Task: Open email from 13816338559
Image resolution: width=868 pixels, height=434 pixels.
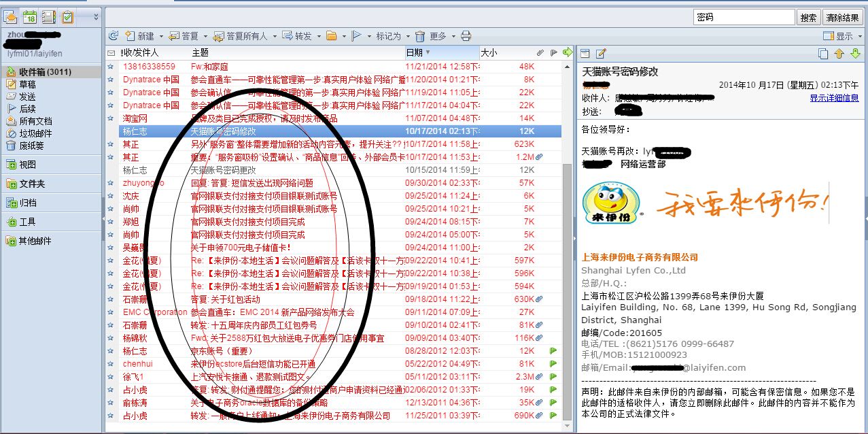Action: click(334, 67)
